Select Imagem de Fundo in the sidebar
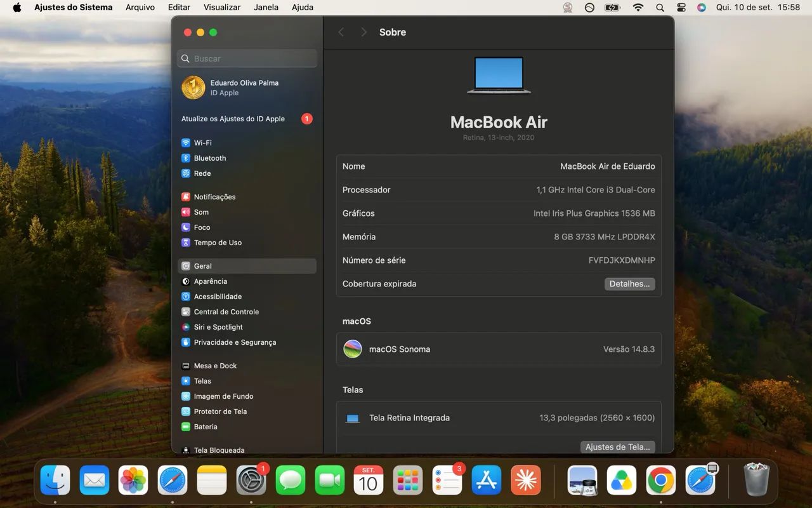Image resolution: width=812 pixels, height=508 pixels. pyautogui.click(x=247, y=396)
